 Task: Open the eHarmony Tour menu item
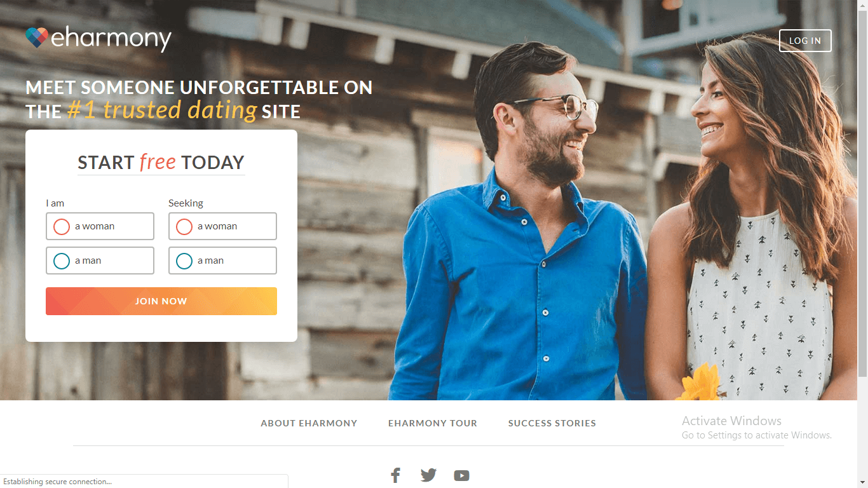click(433, 423)
